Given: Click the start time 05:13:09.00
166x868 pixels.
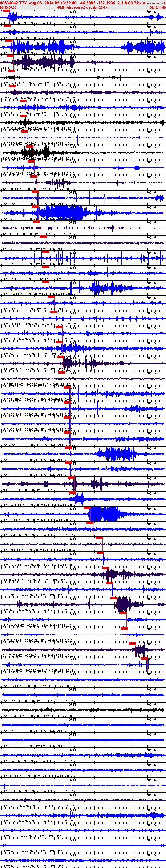Looking at the screenshot, I should (x=8, y=7).
